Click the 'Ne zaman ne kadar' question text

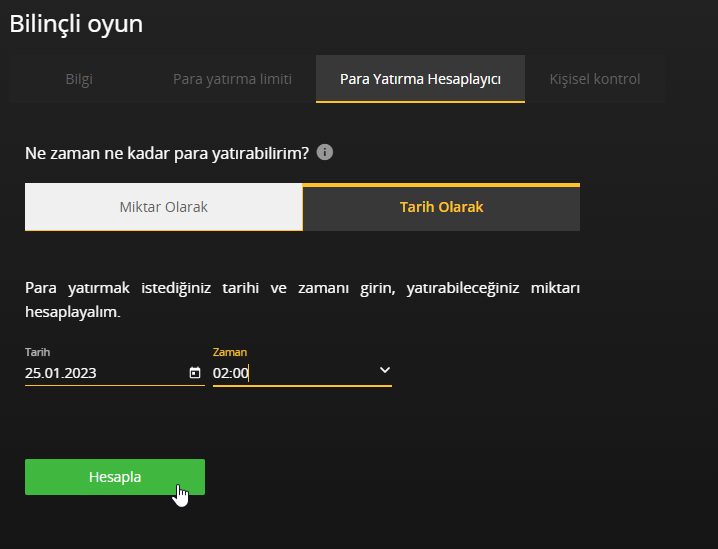pyautogui.click(x=166, y=153)
